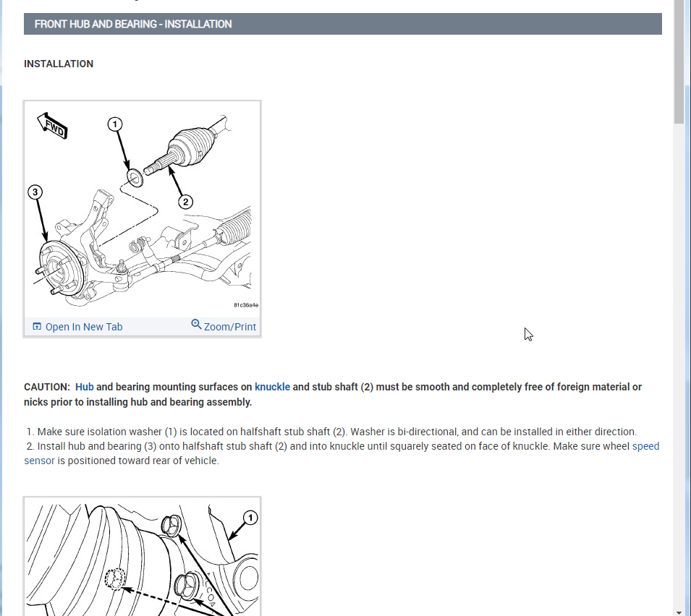Click step 1 isolation washer instruction
The height and width of the screenshot is (616, 691).
[x=331, y=432]
